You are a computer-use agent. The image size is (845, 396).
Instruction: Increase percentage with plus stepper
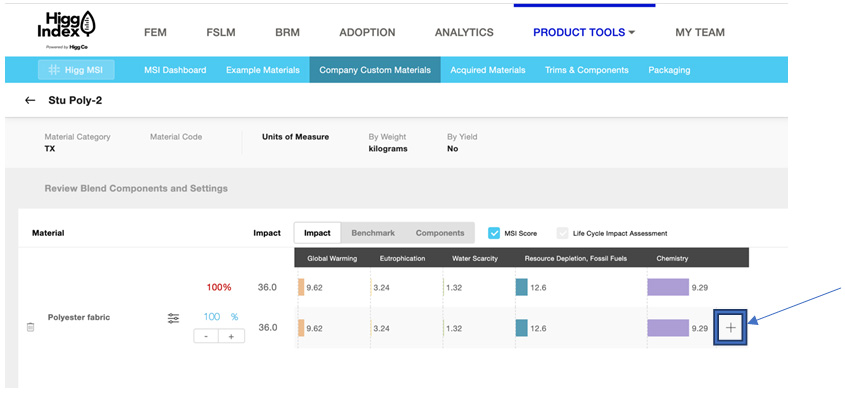[231, 336]
